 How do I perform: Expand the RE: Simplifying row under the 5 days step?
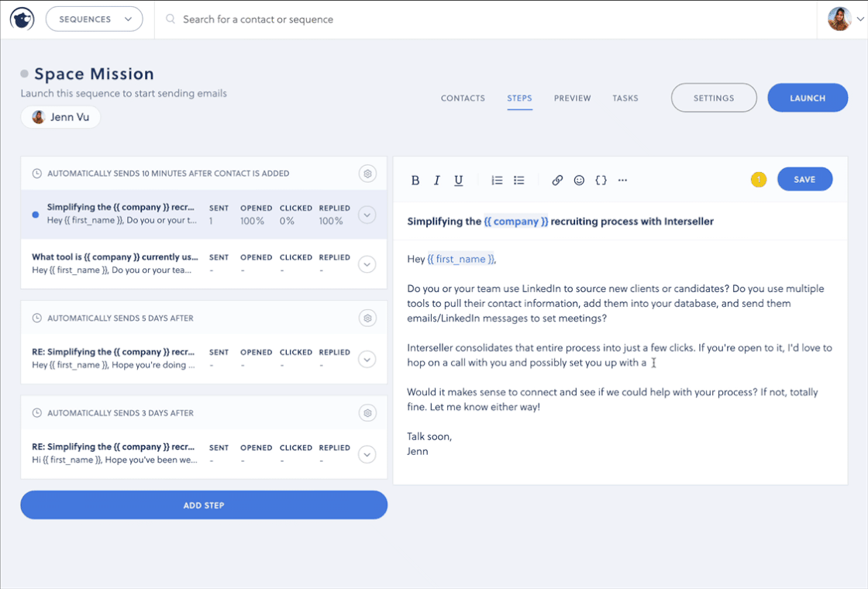pos(367,360)
